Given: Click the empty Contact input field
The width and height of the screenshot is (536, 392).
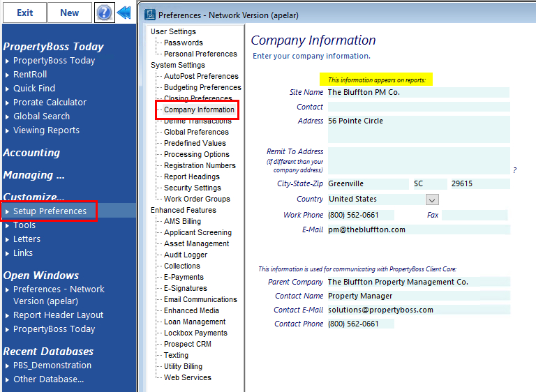Looking at the screenshot, I should 419,107.
